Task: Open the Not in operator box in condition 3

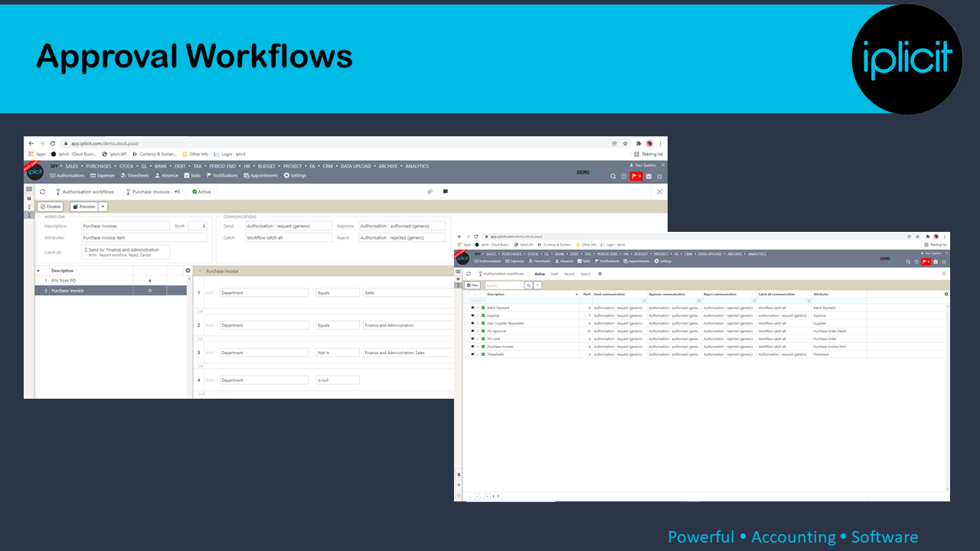Action: 338,353
